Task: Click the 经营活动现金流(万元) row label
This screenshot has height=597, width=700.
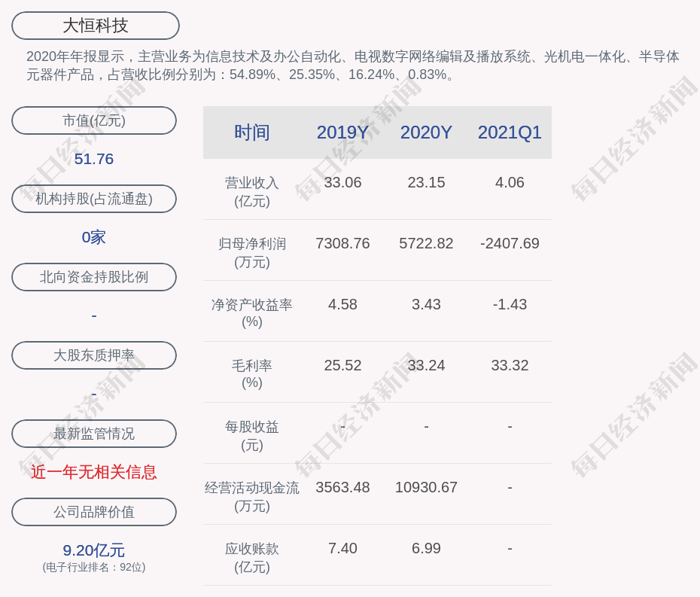Action: pos(251,496)
